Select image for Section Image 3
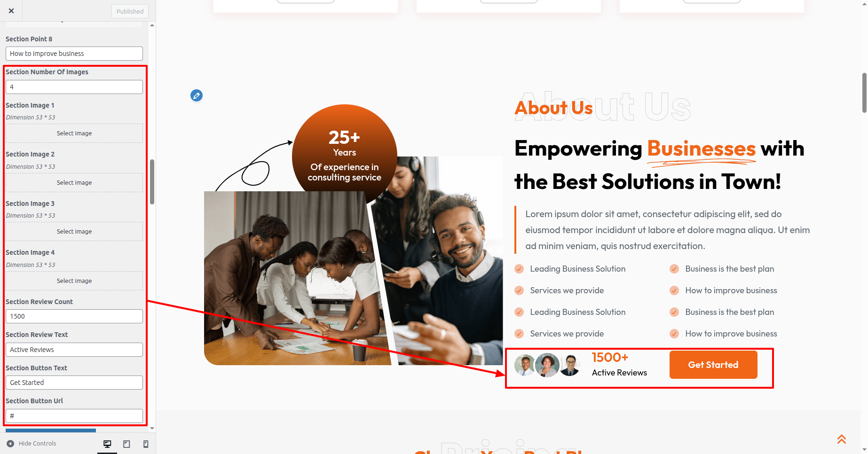868x454 pixels. pyautogui.click(x=74, y=232)
